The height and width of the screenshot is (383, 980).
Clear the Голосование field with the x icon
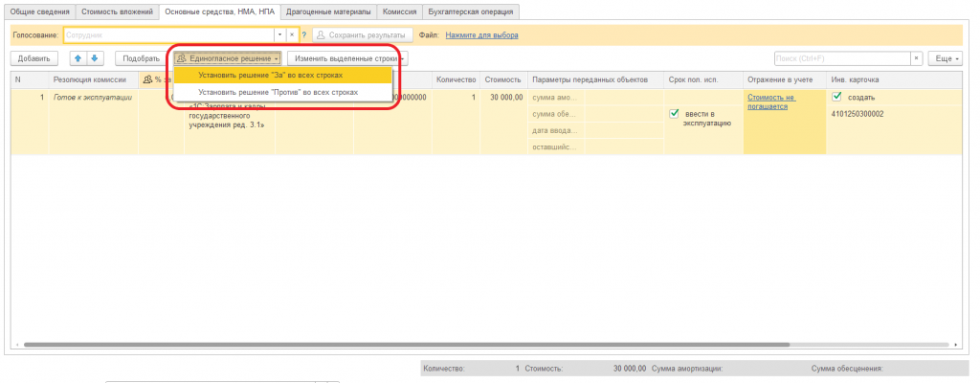[291, 35]
